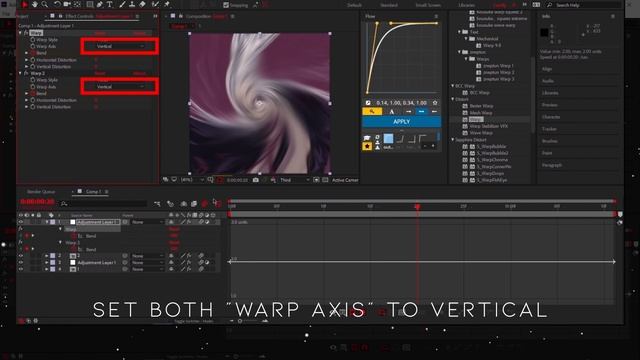This screenshot has width=640, height=360.
Task: Open the Align panel
Action: tap(547, 69)
